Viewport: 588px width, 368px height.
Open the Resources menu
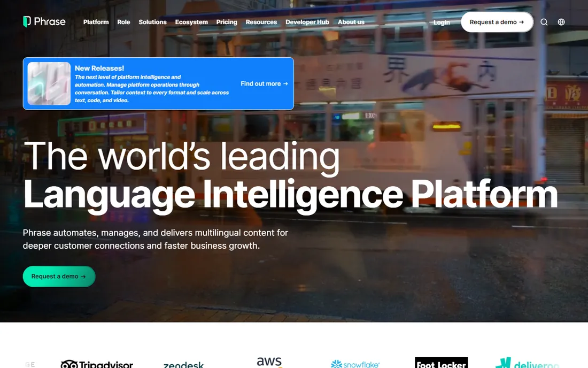[261, 22]
